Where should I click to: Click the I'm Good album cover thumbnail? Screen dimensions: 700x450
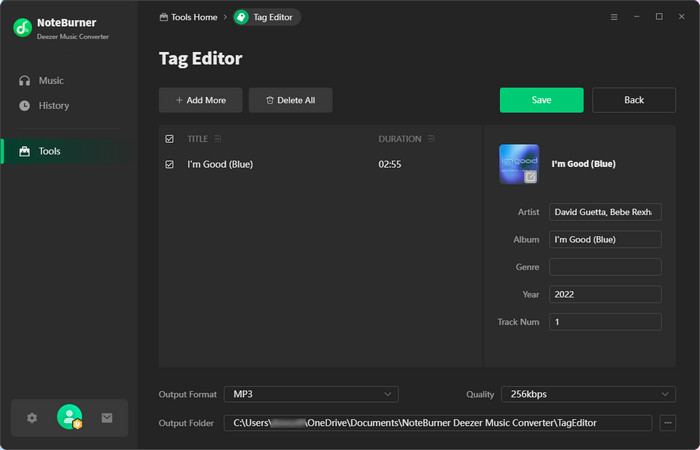click(x=519, y=164)
